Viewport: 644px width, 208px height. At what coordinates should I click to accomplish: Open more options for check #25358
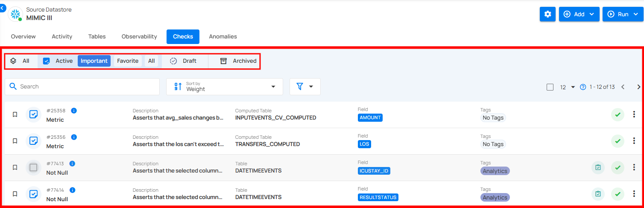click(x=634, y=114)
